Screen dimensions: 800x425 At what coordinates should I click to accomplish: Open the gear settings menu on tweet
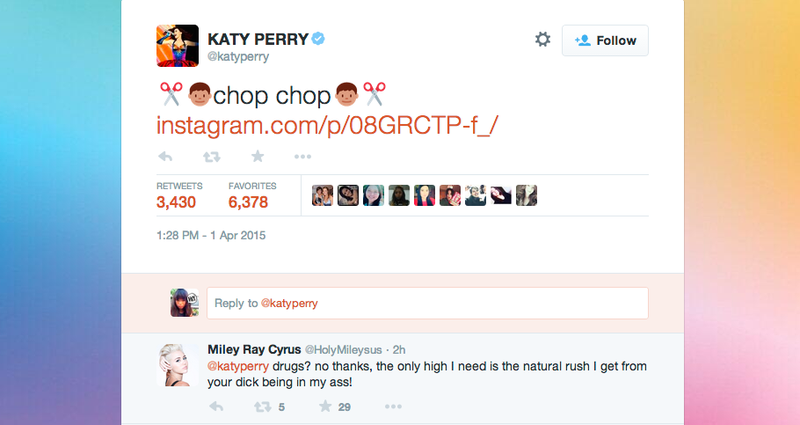pos(543,40)
